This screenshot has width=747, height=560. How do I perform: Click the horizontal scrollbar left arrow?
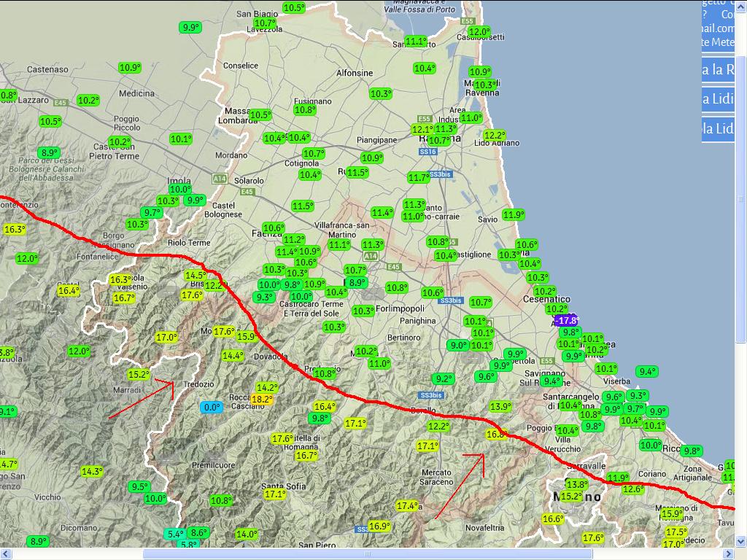5,554
